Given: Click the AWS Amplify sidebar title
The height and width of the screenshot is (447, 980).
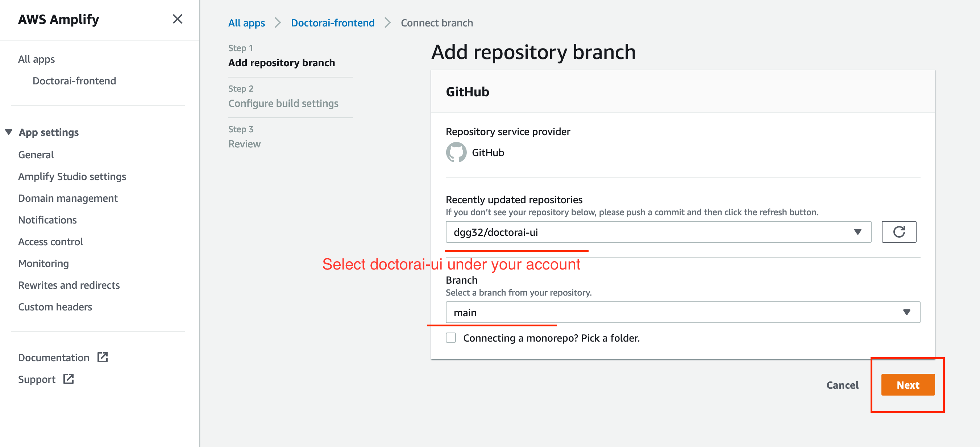Looking at the screenshot, I should tap(59, 19).
